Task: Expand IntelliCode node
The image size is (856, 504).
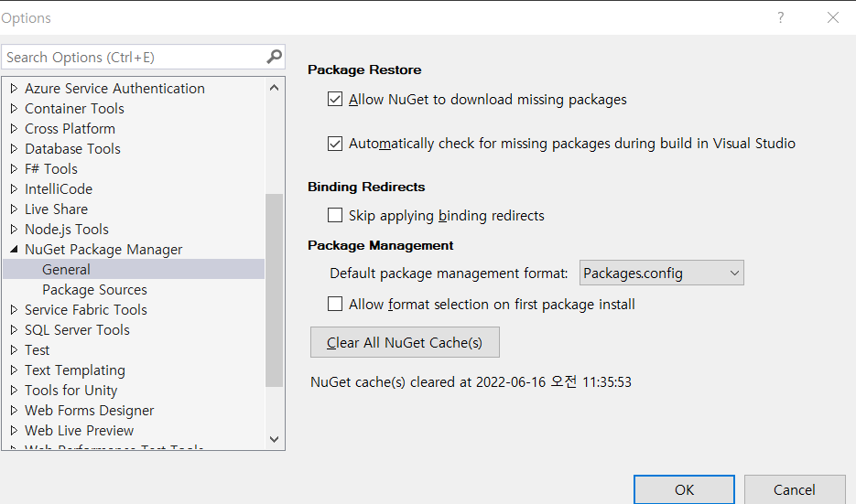Action: click(x=15, y=188)
